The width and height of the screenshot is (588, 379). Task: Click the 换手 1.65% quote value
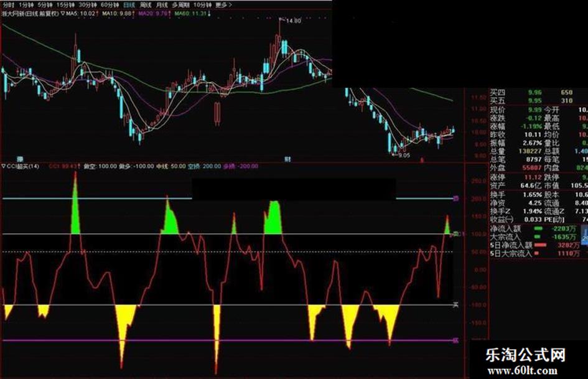point(533,194)
